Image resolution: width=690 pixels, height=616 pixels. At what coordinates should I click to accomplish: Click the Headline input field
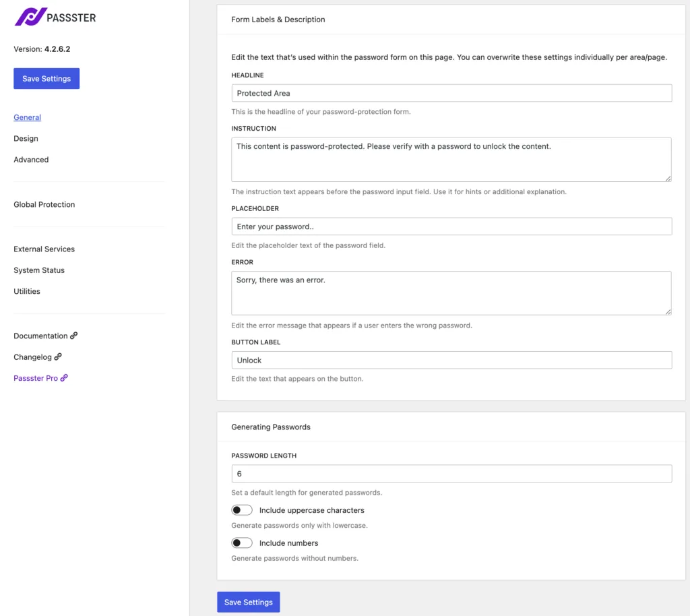click(x=451, y=93)
